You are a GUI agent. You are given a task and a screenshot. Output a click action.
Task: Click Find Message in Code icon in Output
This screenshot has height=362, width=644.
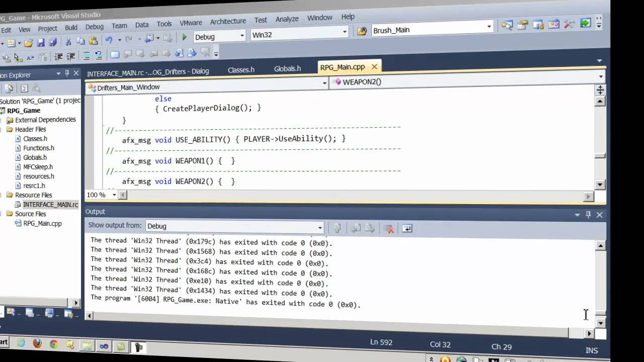[x=338, y=228]
